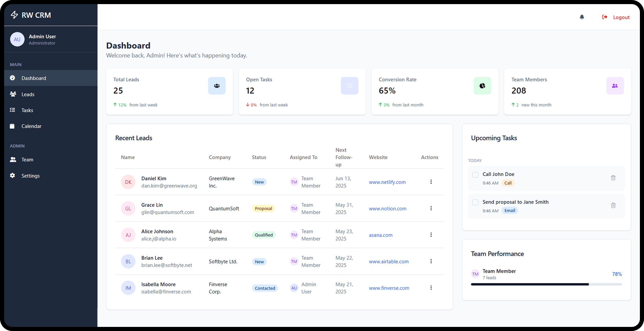Click the Qualified status badge
644x331 pixels.
(264, 235)
